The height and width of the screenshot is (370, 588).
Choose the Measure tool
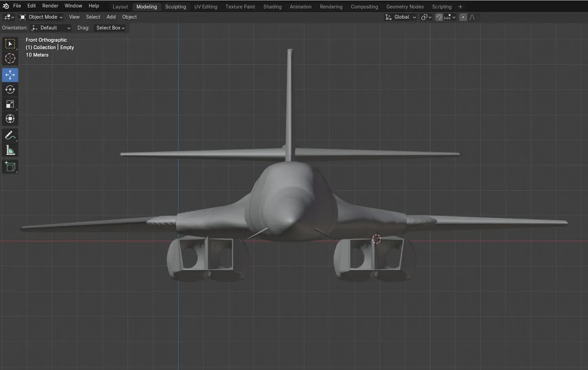pos(10,150)
